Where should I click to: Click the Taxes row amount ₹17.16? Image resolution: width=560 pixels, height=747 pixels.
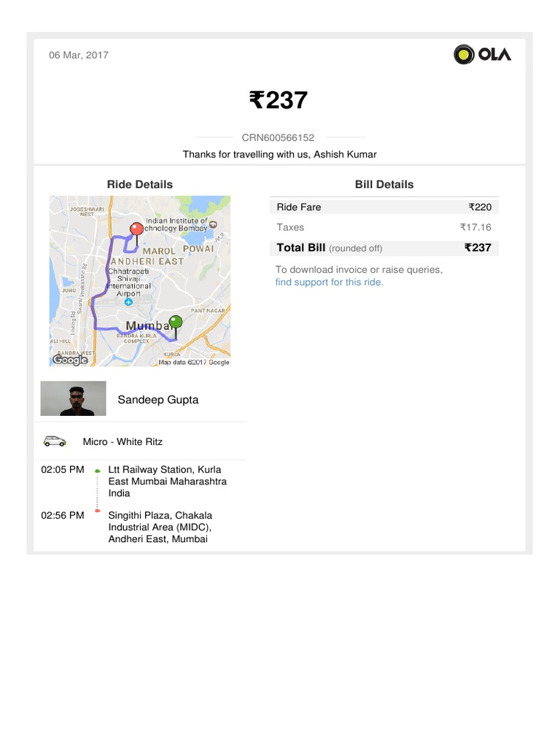click(475, 228)
